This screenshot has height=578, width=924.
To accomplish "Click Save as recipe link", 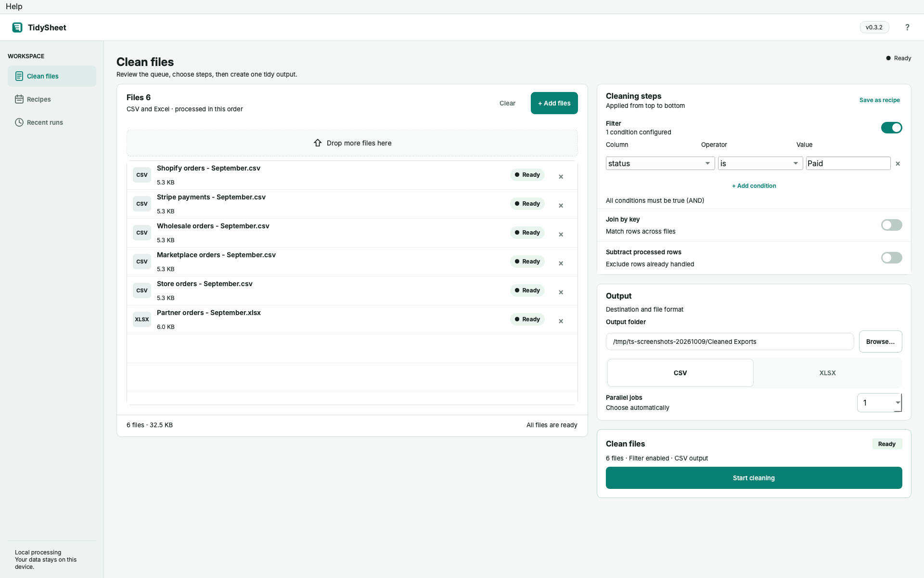I will point(879,100).
